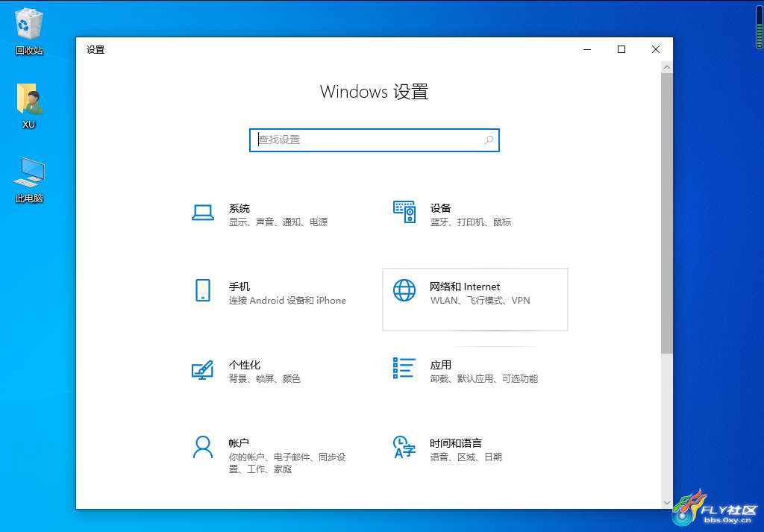Screen dimensions: 764x532
Task: Click 背景、锁屏、颜色 description
Action: tap(265, 378)
